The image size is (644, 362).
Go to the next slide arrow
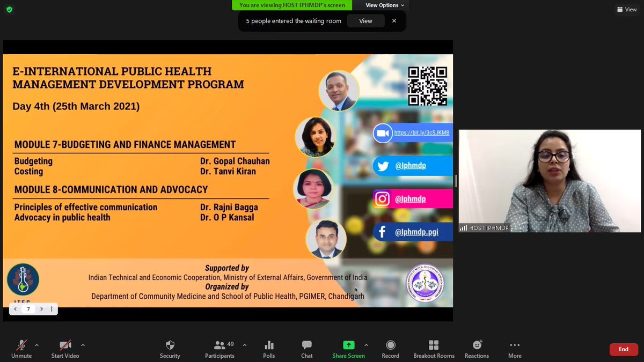click(41, 309)
